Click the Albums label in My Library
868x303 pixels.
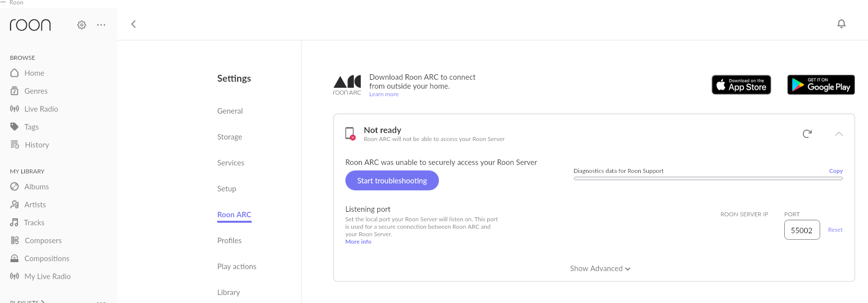[x=37, y=187]
